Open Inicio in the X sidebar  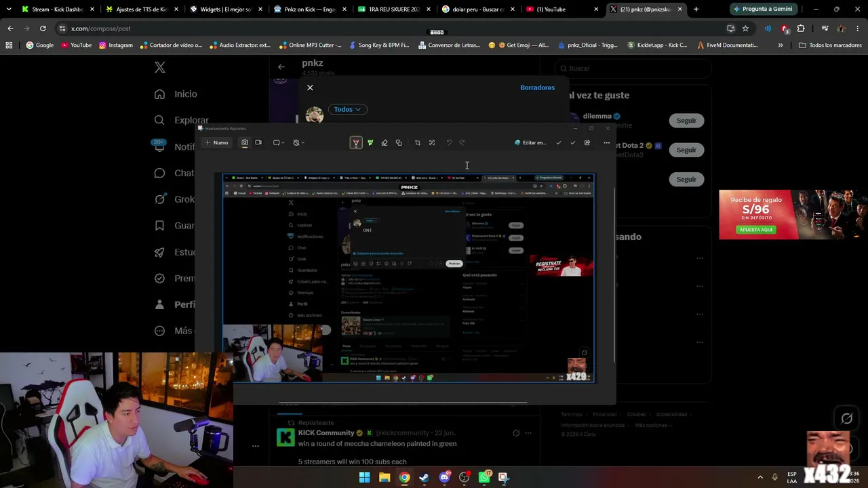point(176,94)
